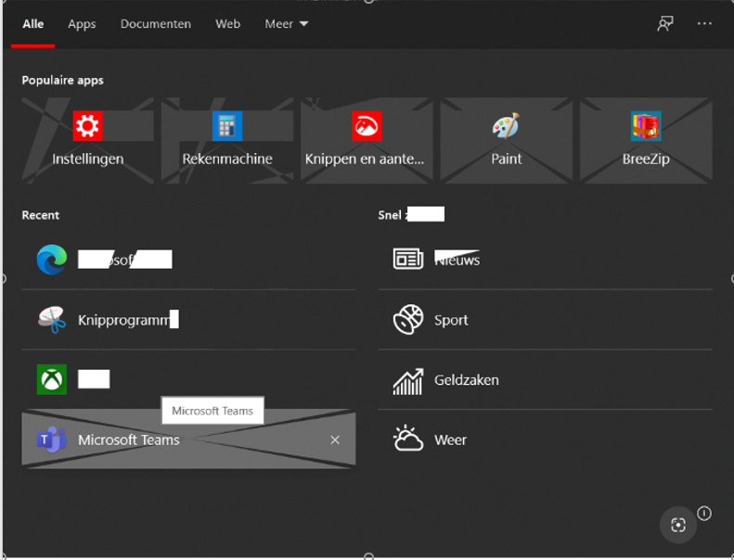The height and width of the screenshot is (560, 734).
Task: Click the Weer cloud icon
Action: [408, 439]
